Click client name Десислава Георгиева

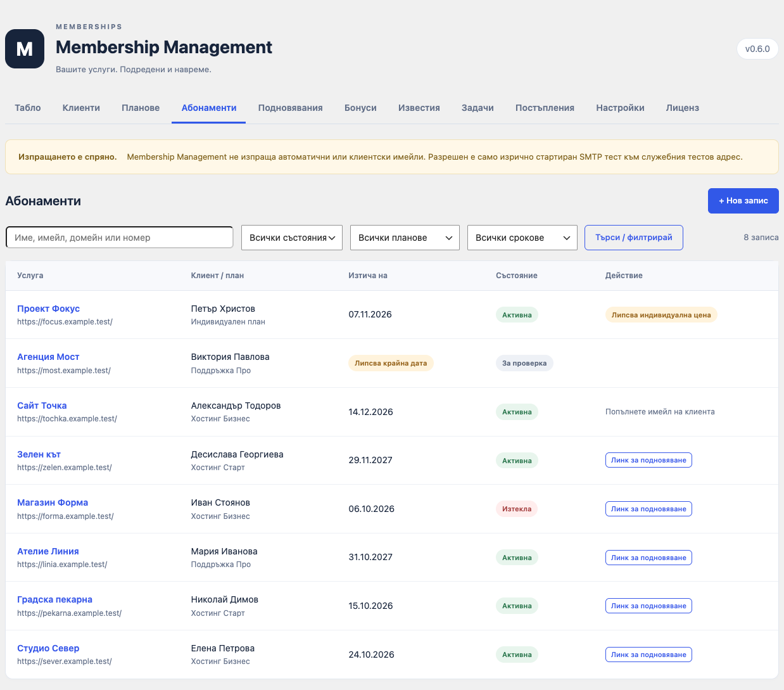pos(237,454)
